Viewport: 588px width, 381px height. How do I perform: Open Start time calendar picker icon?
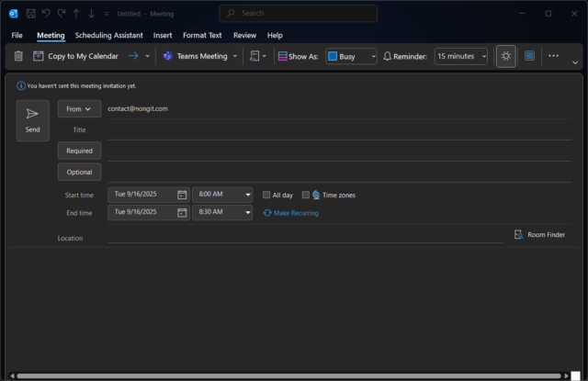182,195
